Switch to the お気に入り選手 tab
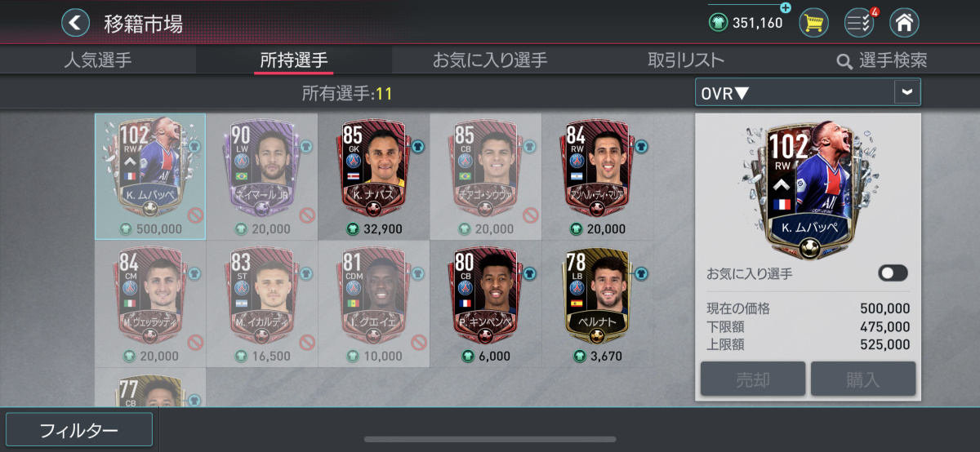980x452 pixels. point(490,60)
